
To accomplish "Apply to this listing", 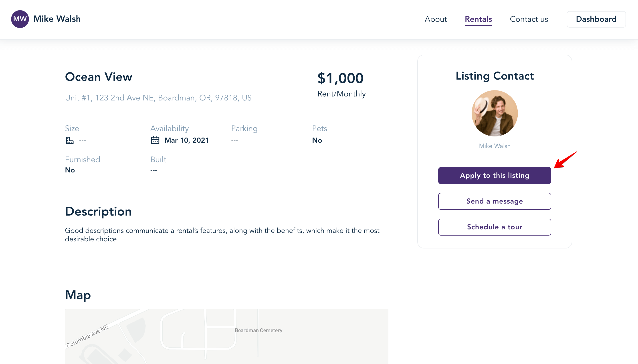I will 494,175.
